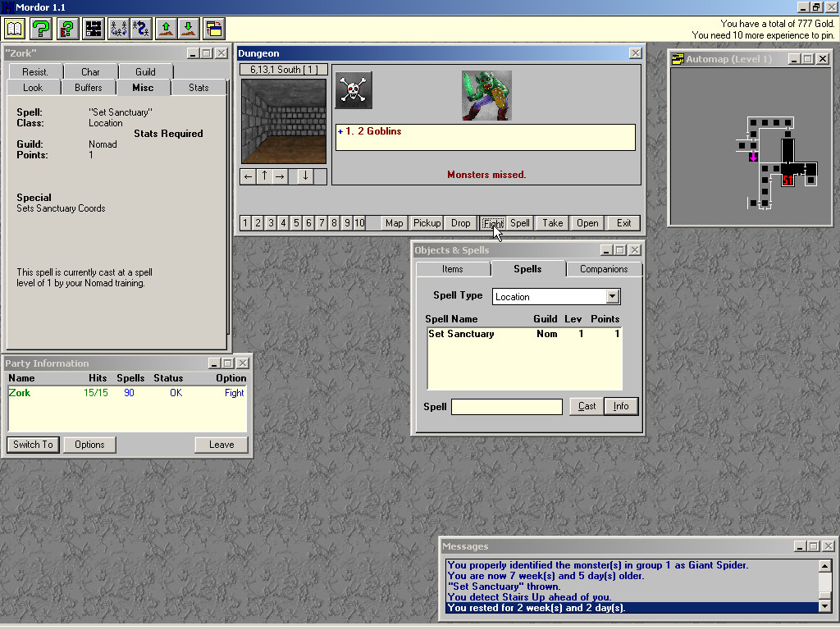Screen dimensions: 840x630
Task: Click the Spell button in Dungeon
Action: coord(519,223)
